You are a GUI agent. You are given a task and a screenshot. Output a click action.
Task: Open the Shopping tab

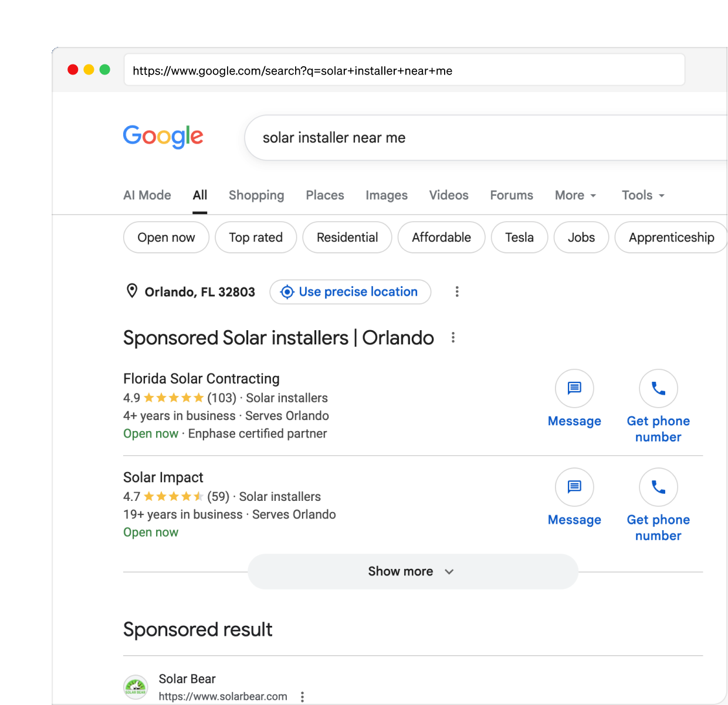pos(256,195)
